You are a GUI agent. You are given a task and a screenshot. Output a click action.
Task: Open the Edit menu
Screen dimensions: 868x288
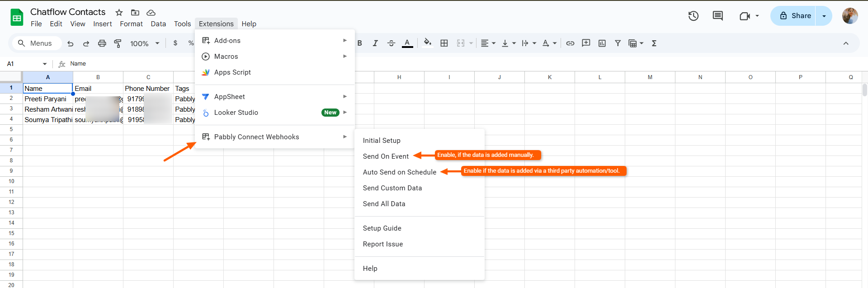(x=56, y=24)
